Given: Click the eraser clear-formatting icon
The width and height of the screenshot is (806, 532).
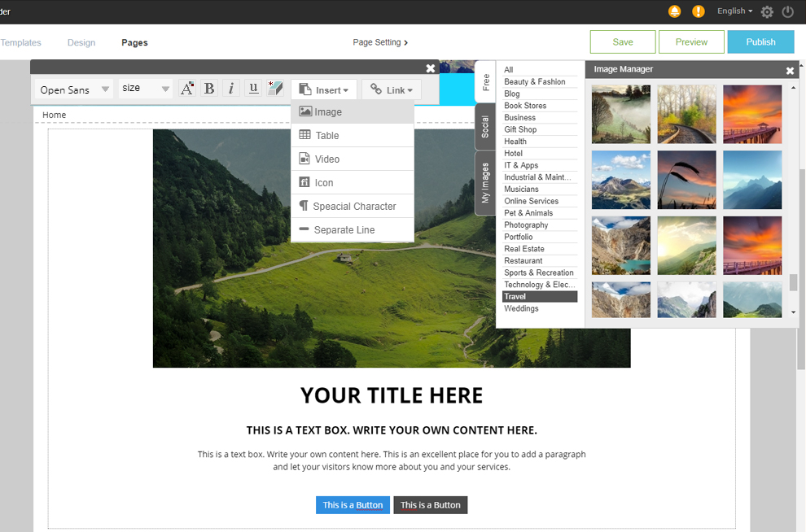Looking at the screenshot, I should [x=275, y=89].
